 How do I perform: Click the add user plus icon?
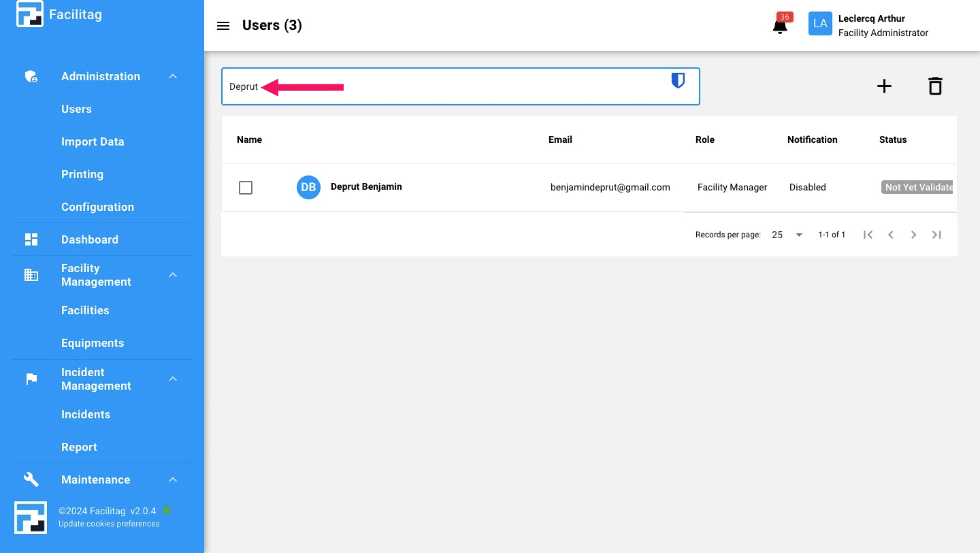[x=884, y=86]
